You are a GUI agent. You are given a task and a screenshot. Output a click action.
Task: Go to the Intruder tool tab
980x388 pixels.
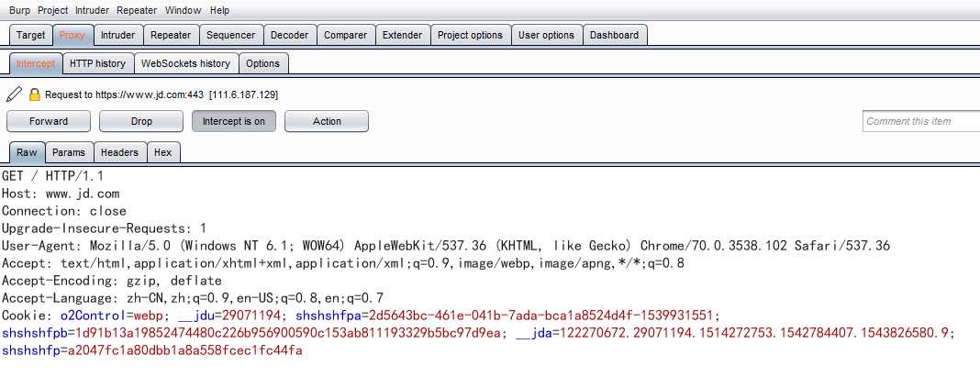(118, 35)
